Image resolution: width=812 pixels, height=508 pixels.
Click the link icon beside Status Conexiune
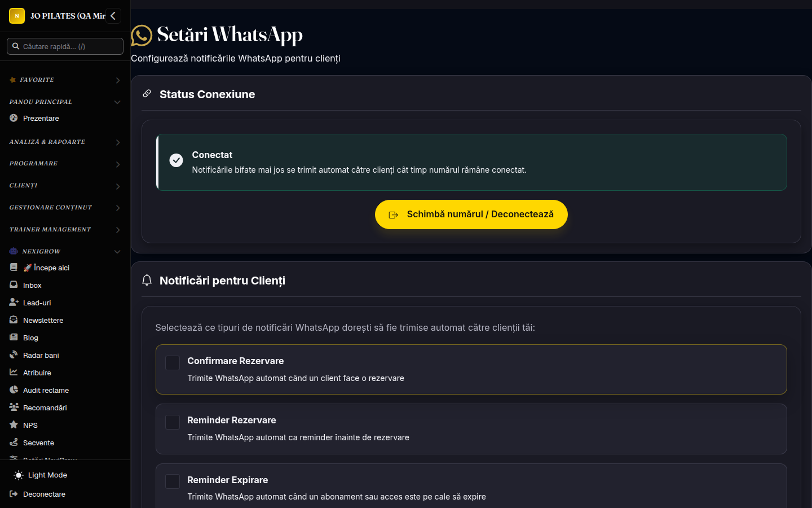[x=147, y=94]
